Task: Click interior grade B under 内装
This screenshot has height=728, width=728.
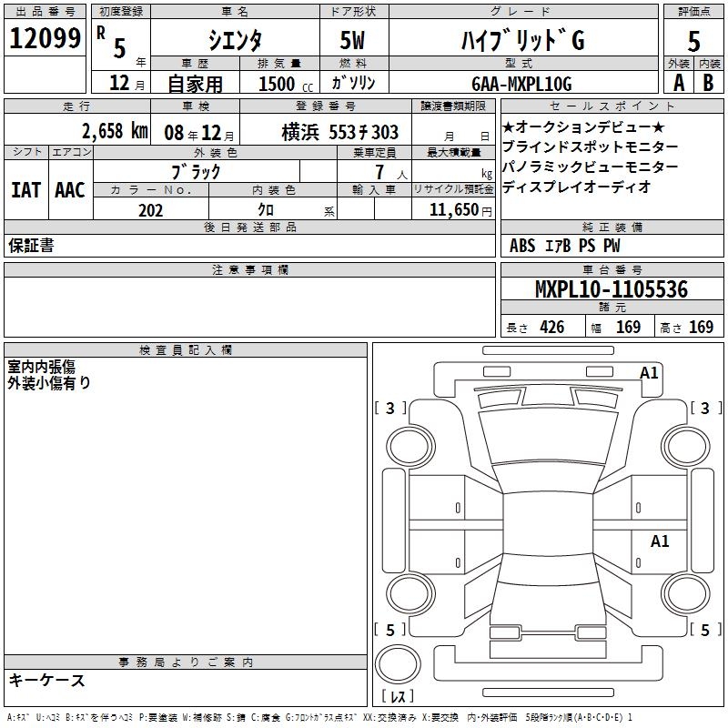Action: click(x=709, y=82)
